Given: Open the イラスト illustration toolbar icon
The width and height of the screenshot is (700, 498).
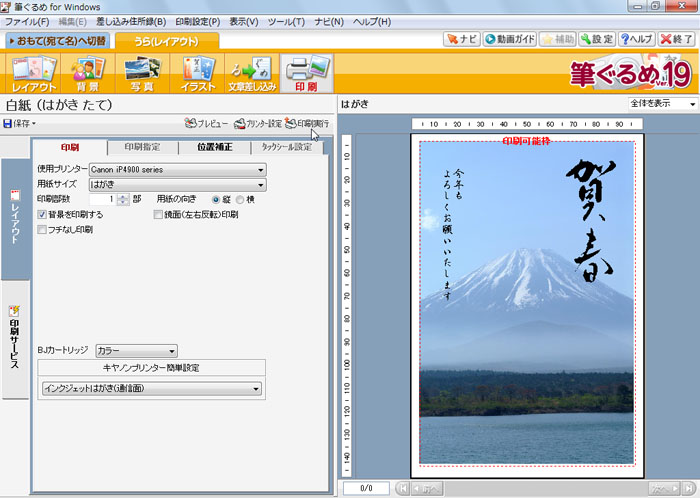Looking at the screenshot, I should coord(197,74).
